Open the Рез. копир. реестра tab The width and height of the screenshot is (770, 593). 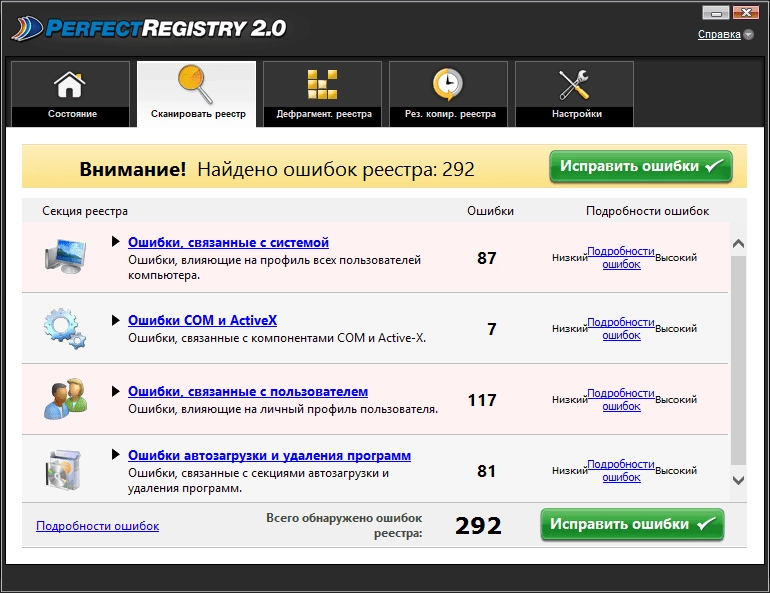(448, 94)
